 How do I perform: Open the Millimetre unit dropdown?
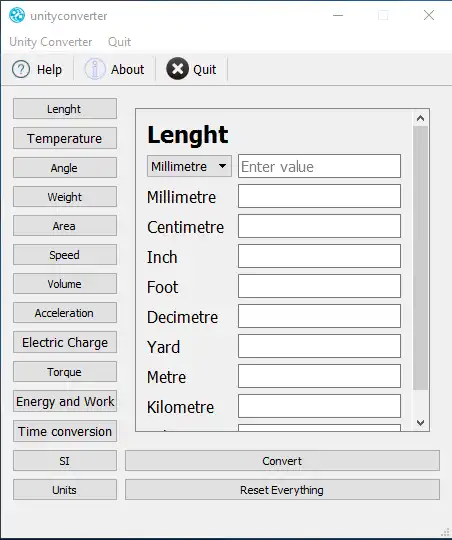tap(189, 166)
